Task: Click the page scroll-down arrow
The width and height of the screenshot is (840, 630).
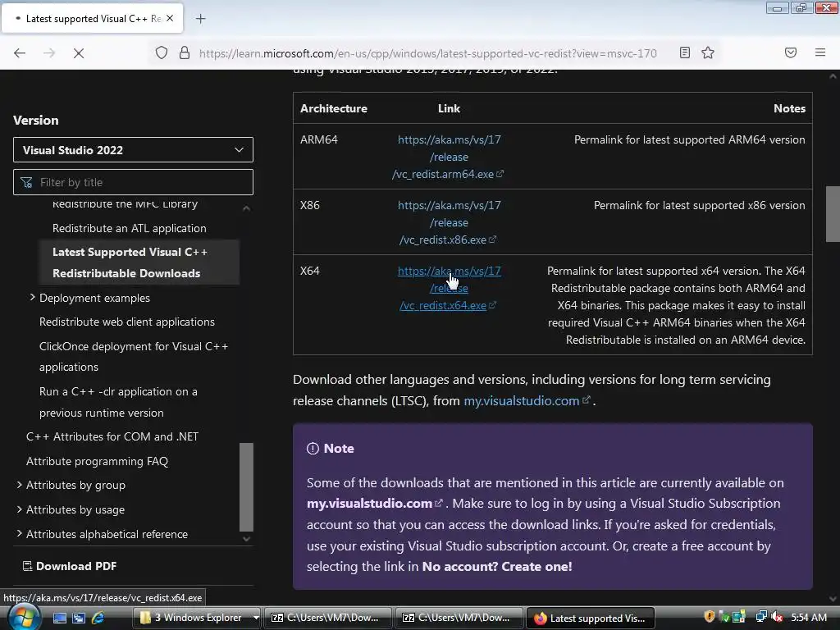Action: (x=833, y=599)
